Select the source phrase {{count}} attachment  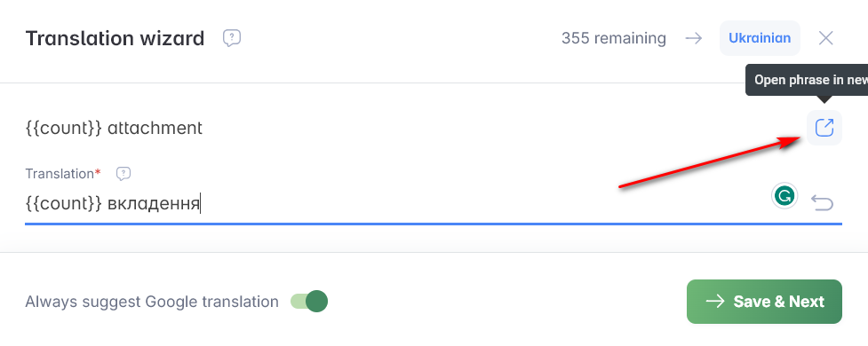[x=114, y=129]
